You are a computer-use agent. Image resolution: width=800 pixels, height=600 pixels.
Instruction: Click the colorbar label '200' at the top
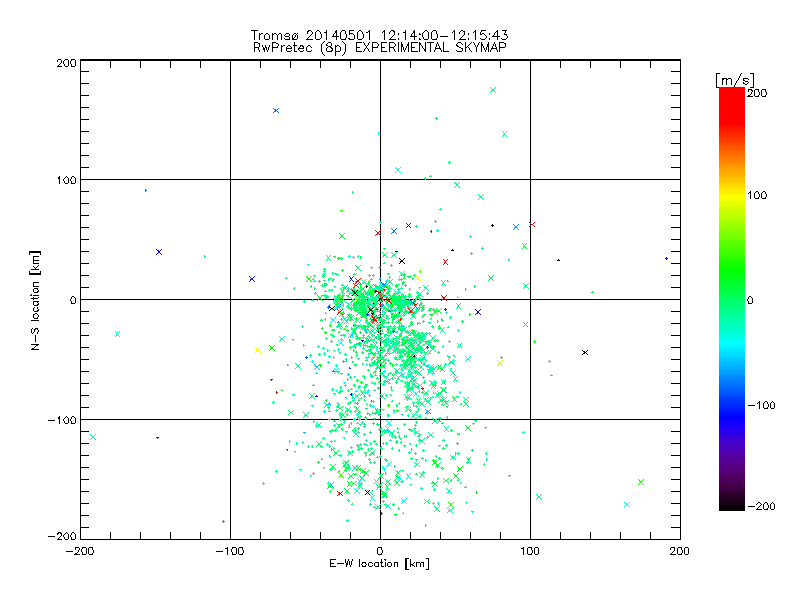[757, 93]
